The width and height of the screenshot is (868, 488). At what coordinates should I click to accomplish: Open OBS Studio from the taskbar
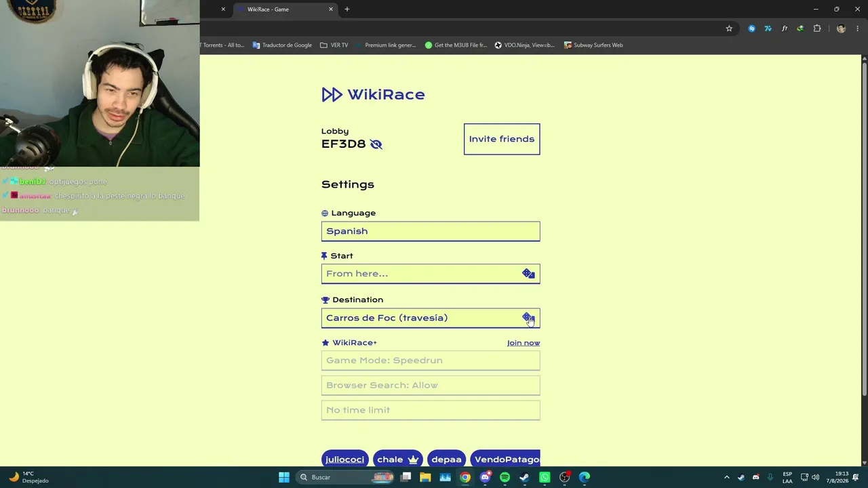point(564,477)
